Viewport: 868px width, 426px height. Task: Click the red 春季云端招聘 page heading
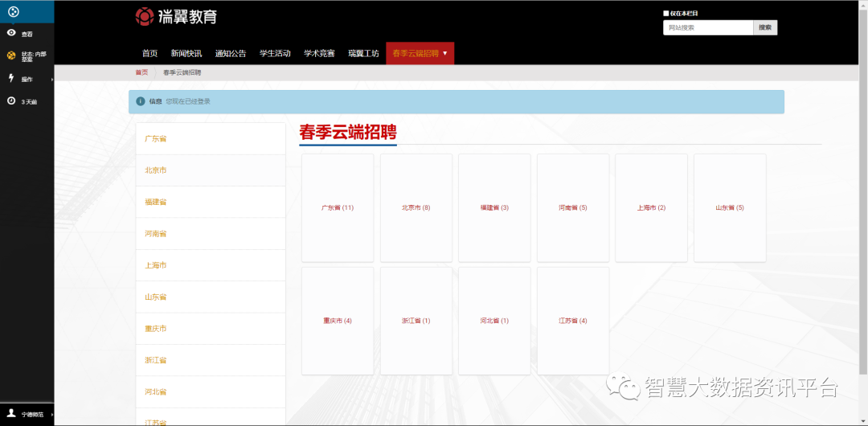pos(348,132)
